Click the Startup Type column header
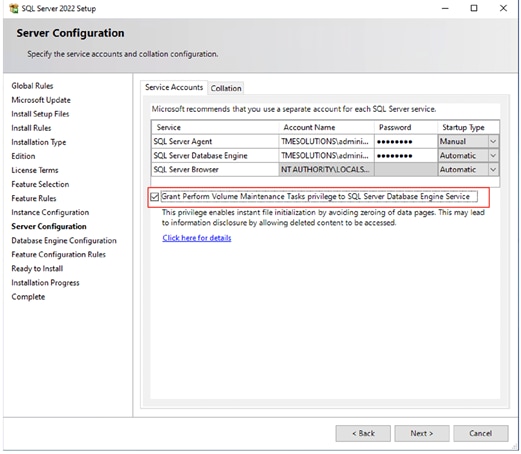The image size is (521, 454). 468,127
